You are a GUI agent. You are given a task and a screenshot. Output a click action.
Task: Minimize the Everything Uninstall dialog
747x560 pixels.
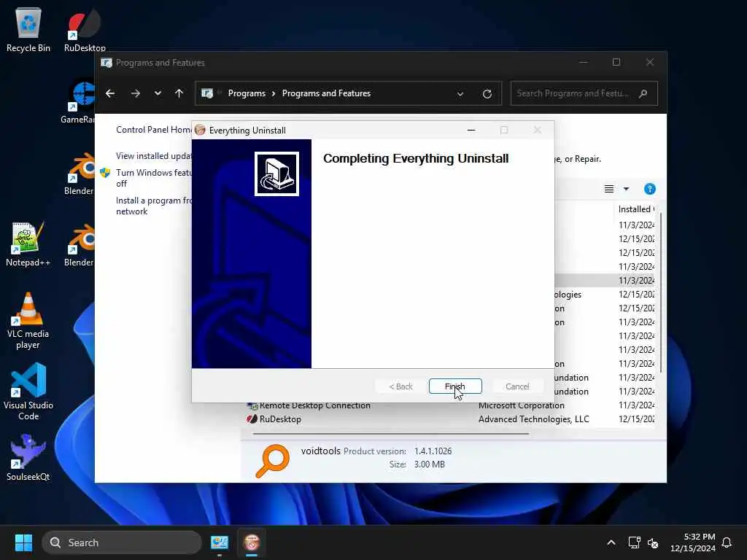click(x=471, y=130)
